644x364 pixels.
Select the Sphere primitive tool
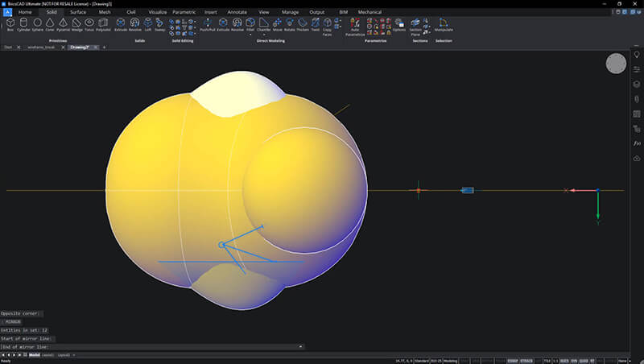[37, 24]
